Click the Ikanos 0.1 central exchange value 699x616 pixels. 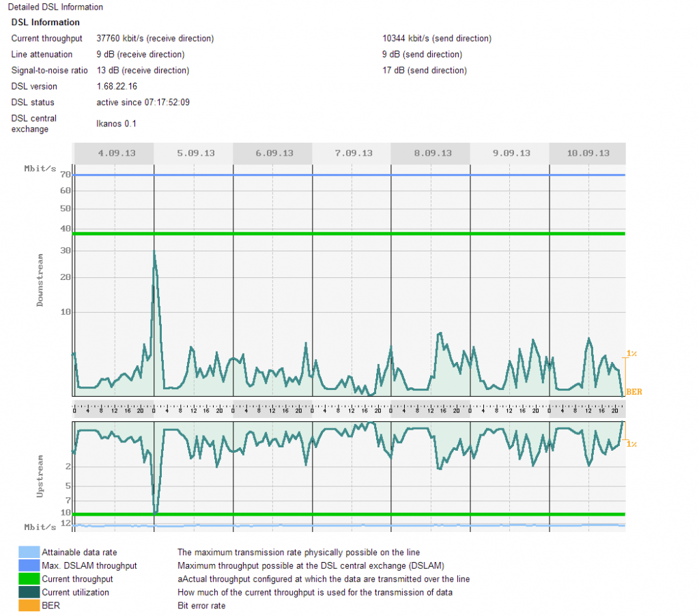116,124
